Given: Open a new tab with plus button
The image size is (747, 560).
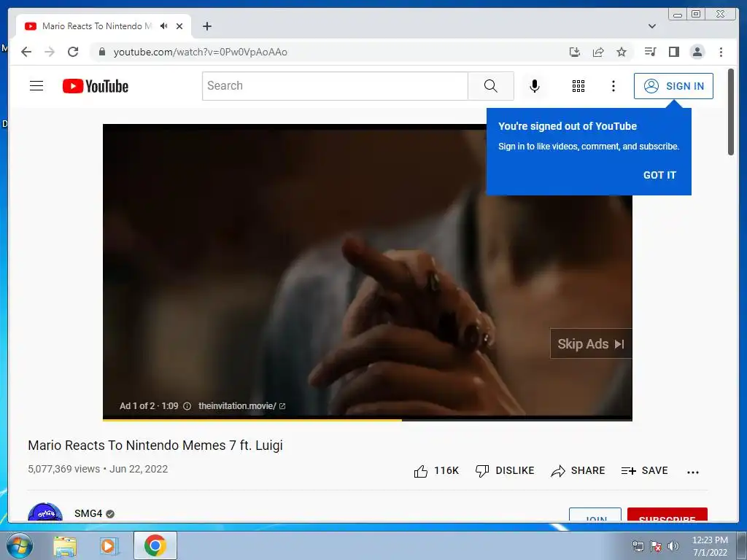Looking at the screenshot, I should (x=206, y=26).
